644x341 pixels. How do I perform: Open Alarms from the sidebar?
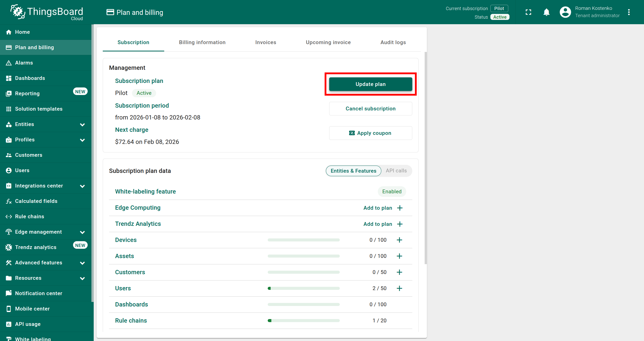[x=24, y=63]
